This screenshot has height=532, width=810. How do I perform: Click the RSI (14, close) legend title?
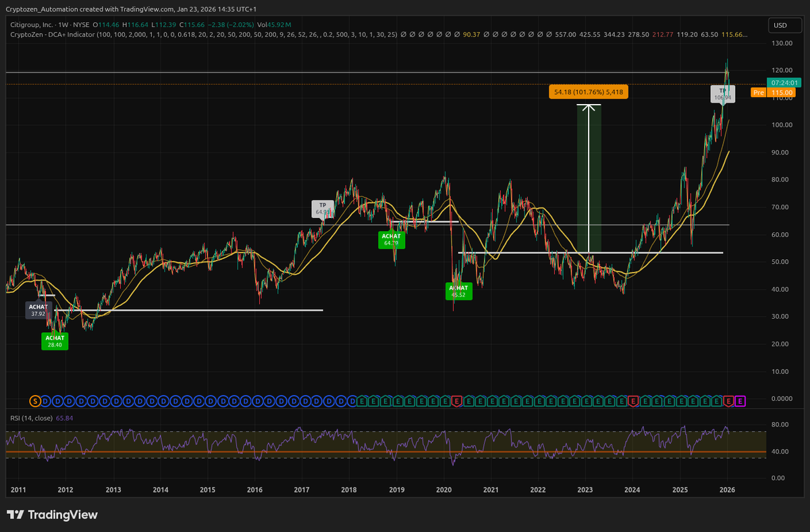(32, 418)
